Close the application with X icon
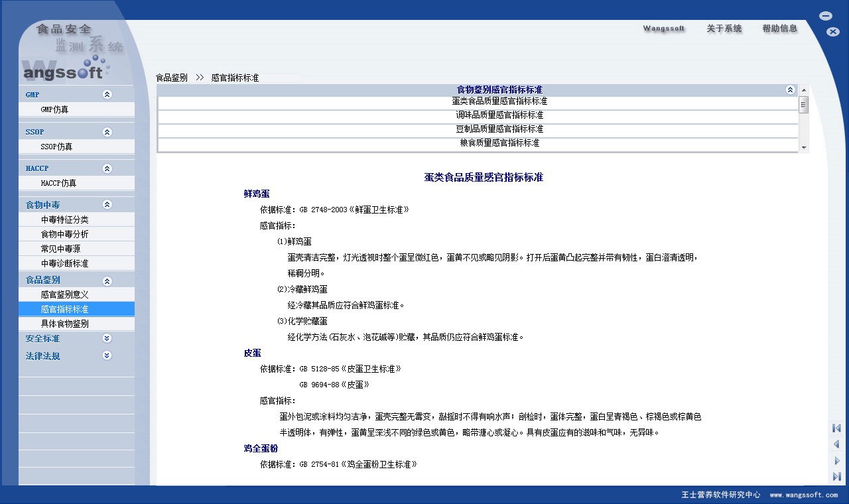849x504 pixels. tap(833, 32)
